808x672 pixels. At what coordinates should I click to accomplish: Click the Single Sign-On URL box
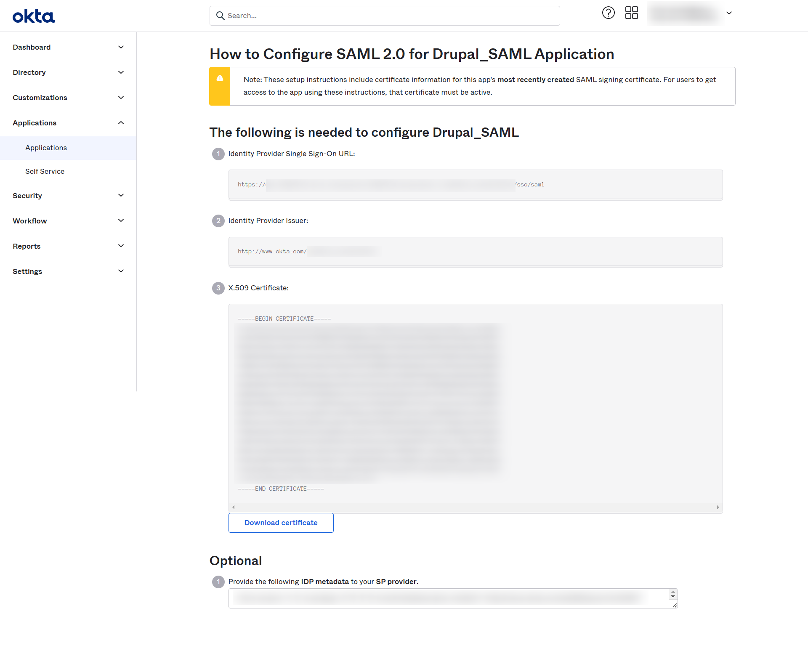point(475,185)
